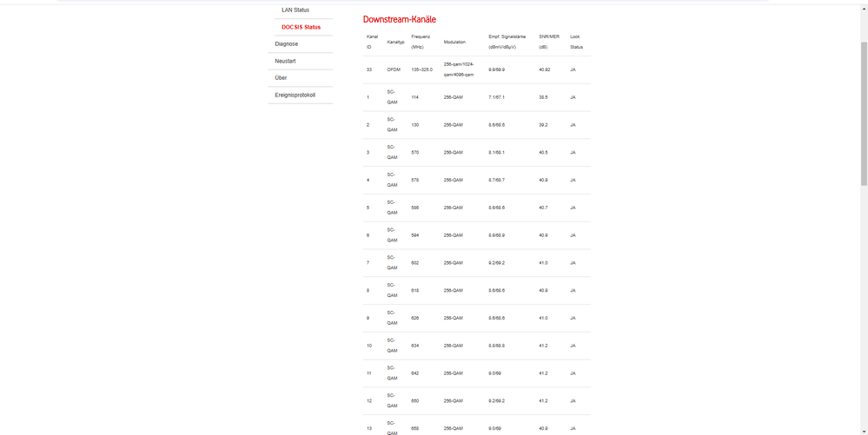Image resolution: width=868 pixels, height=435 pixels.
Task: Select the frequency 642 cell
Action: (415, 373)
